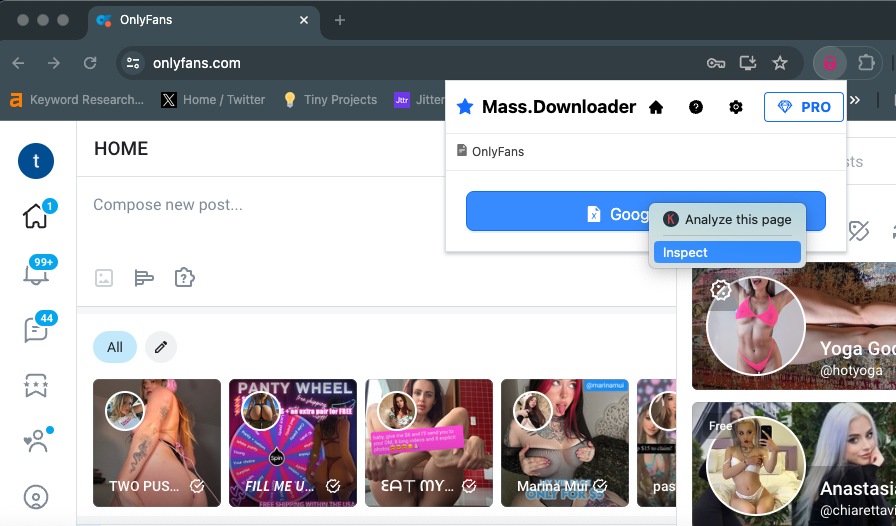Screen dimensions: 896x526
Task: Open the EAT MY... story thumbnail
Action: [x=429, y=443]
